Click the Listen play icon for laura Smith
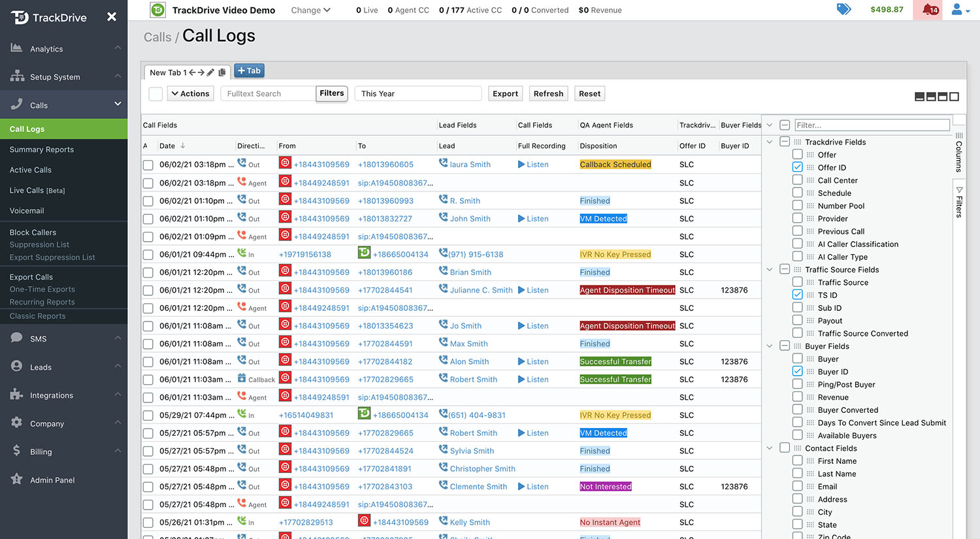This screenshot has width=980, height=539. (521, 165)
